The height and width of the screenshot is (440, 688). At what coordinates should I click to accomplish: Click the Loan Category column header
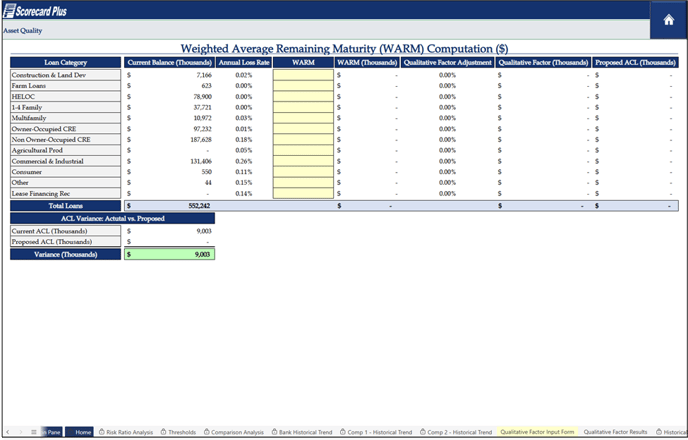pos(65,63)
